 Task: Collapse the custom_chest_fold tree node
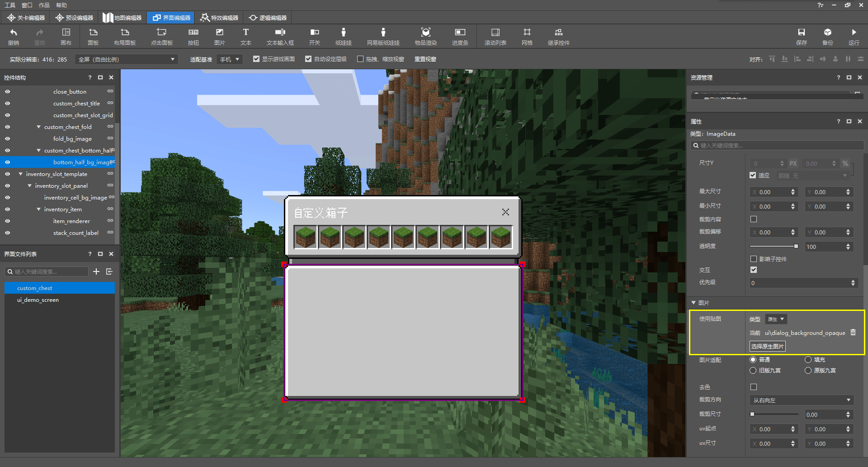click(x=38, y=127)
